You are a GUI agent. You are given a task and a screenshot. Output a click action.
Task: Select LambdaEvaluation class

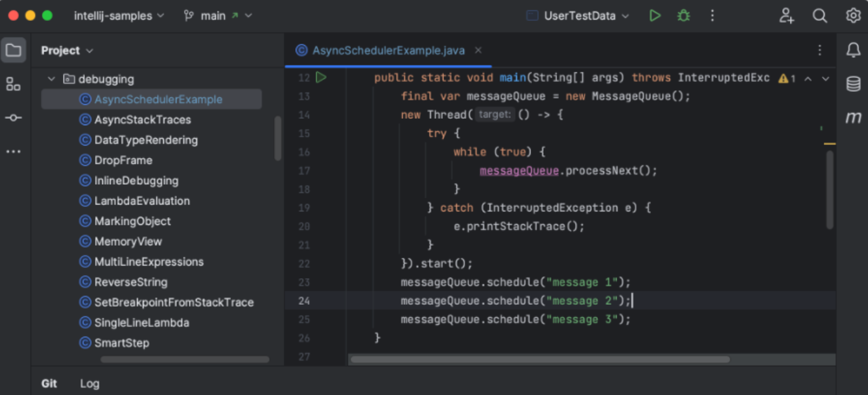point(142,201)
